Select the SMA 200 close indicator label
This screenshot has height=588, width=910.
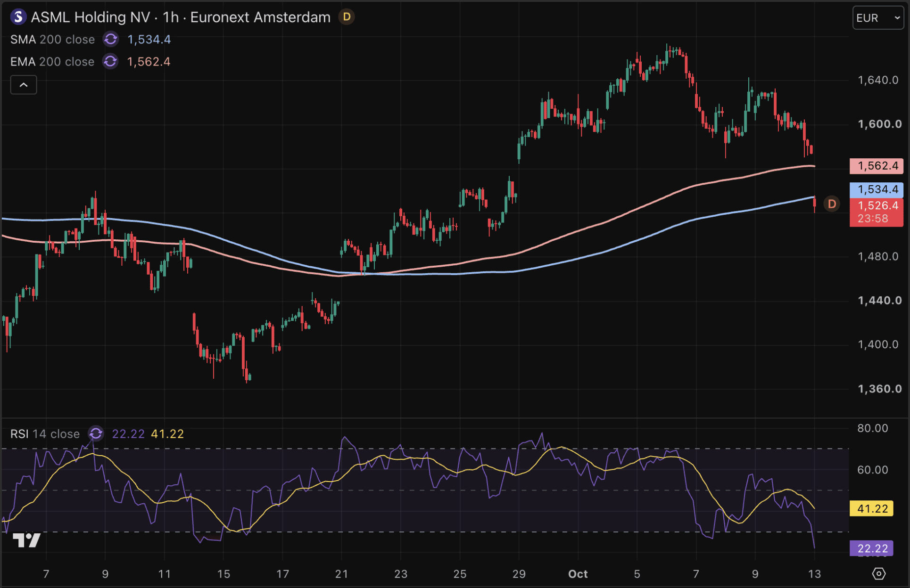pos(52,40)
